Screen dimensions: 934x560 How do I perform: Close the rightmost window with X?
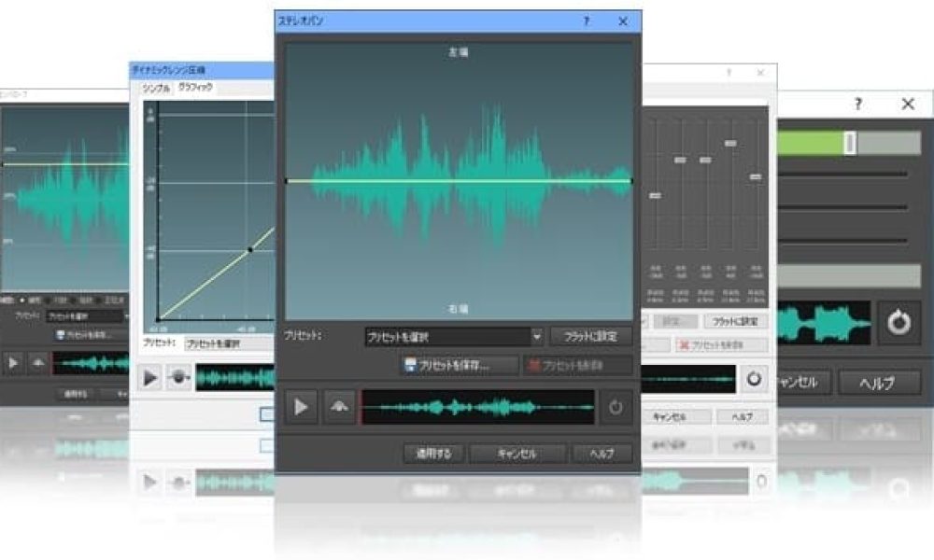click(908, 105)
